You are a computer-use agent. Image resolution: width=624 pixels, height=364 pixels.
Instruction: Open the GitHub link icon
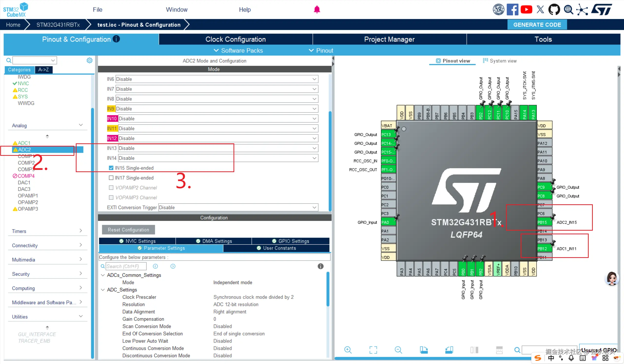click(x=554, y=10)
